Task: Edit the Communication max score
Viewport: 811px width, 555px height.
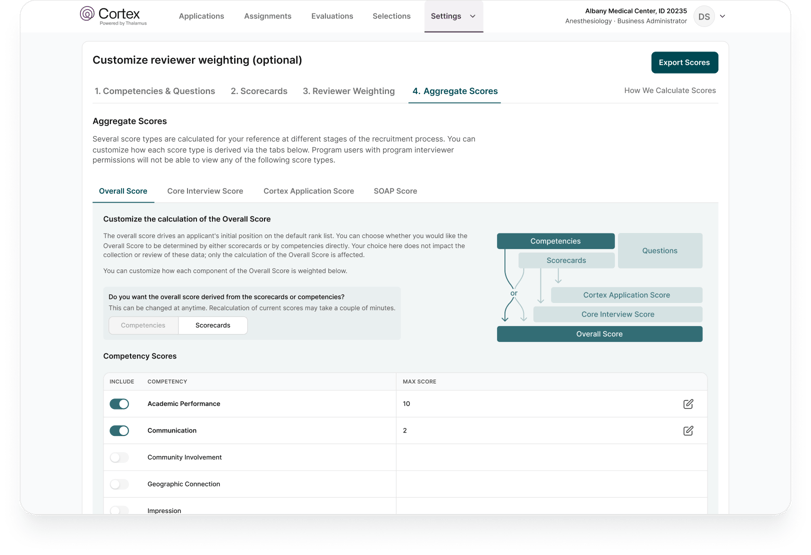Action: 688,431
